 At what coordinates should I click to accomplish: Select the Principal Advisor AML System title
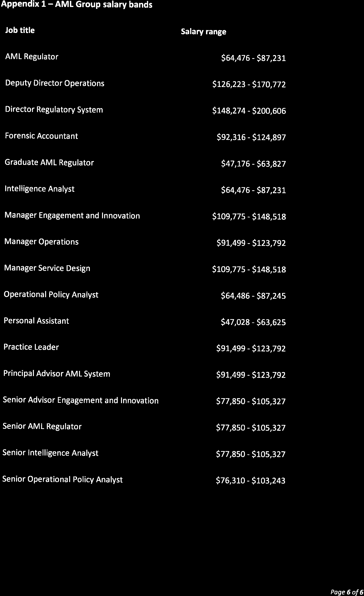57,374
